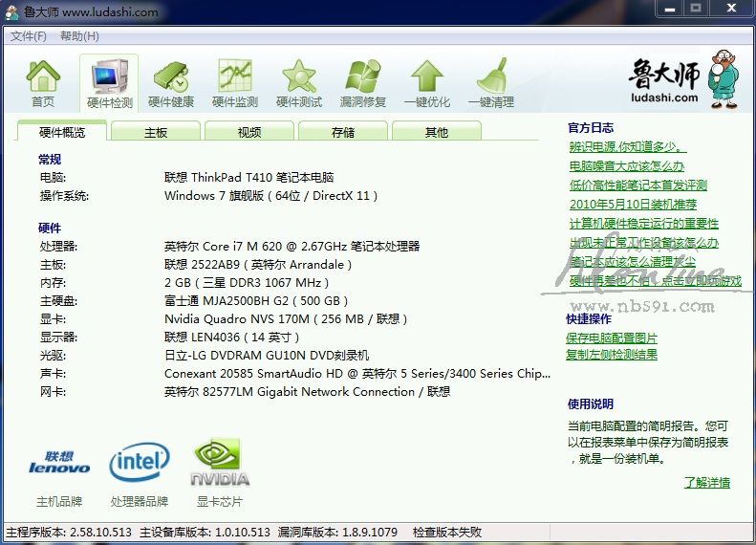Click 漏洞库版本: 1.8.9.1079 in status bar
This screenshot has height=545, width=756.
337,532
